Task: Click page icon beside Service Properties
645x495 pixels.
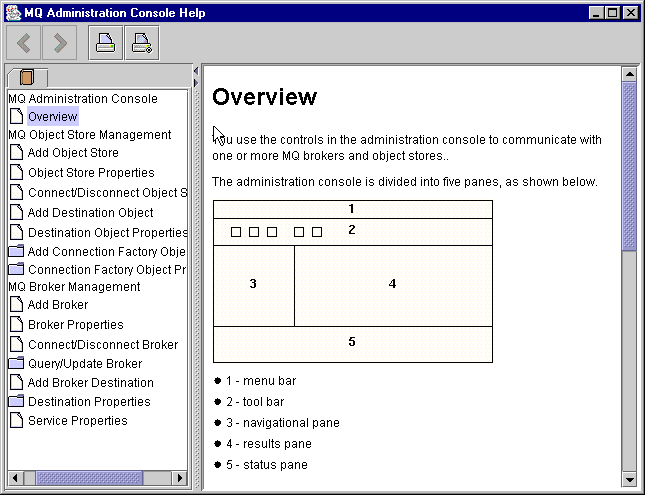Action: pyautogui.click(x=16, y=421)
